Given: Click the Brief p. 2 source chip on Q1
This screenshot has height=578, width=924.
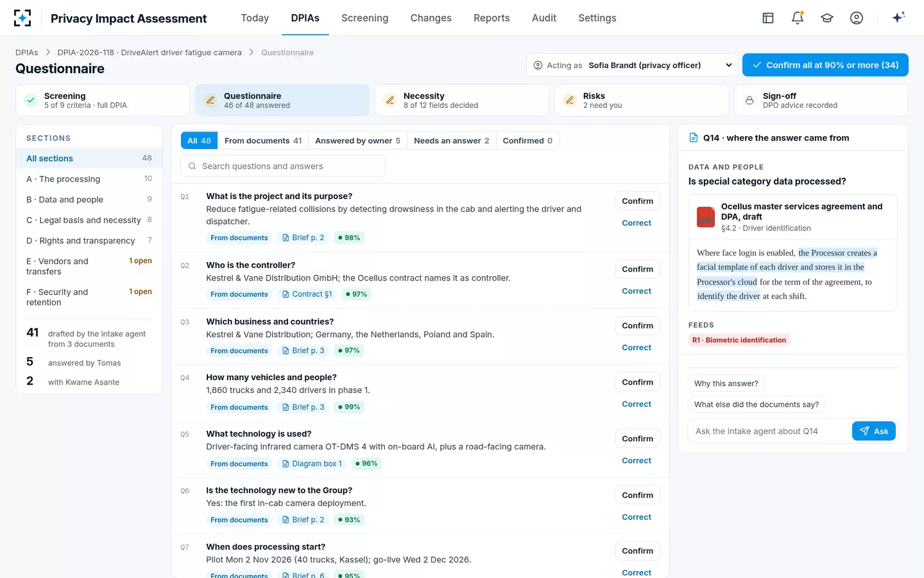Looking at the screenshot, I should 304,238.
